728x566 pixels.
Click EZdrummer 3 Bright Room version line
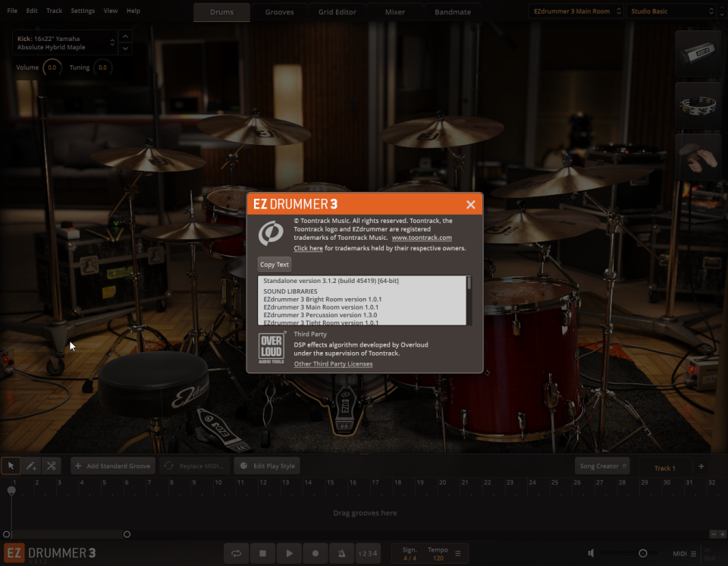[322, 299]
